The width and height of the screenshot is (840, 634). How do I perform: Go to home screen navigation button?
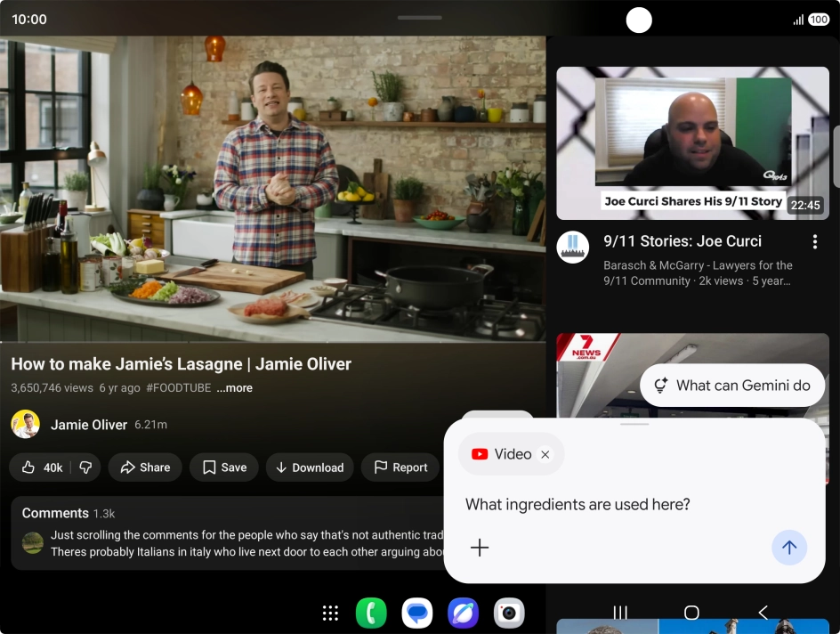pyautogui.click(x=691, y=612)
